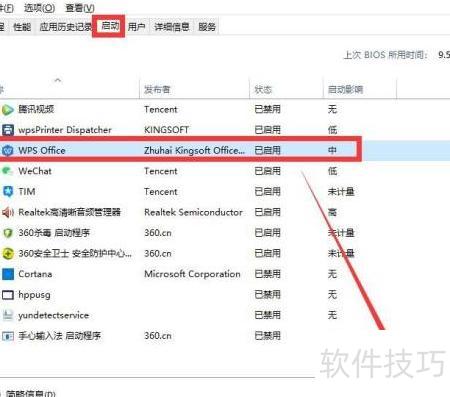This screenshot has height=397, width=450.
Task: Click publisher Zhuhai Kingsoft Office cell
Action: click(194, 150)
